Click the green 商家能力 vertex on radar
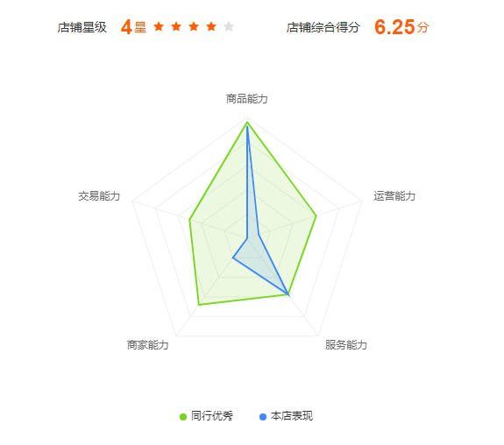 199,305
